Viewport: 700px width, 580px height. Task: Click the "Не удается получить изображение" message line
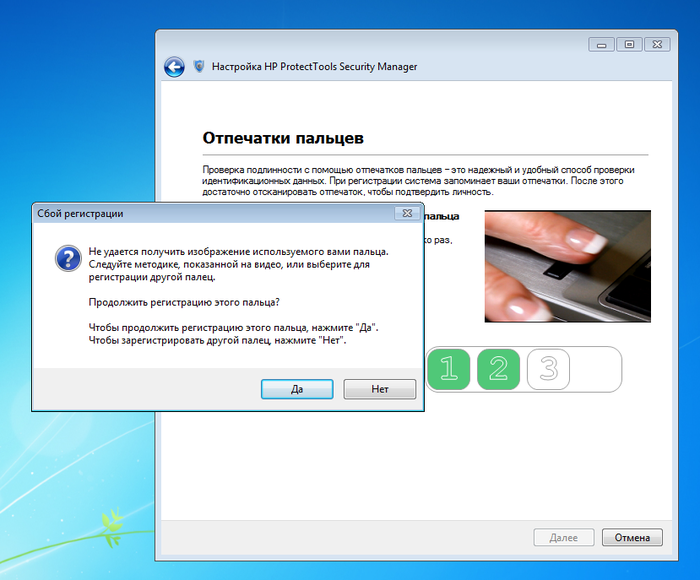pos(238,251)
